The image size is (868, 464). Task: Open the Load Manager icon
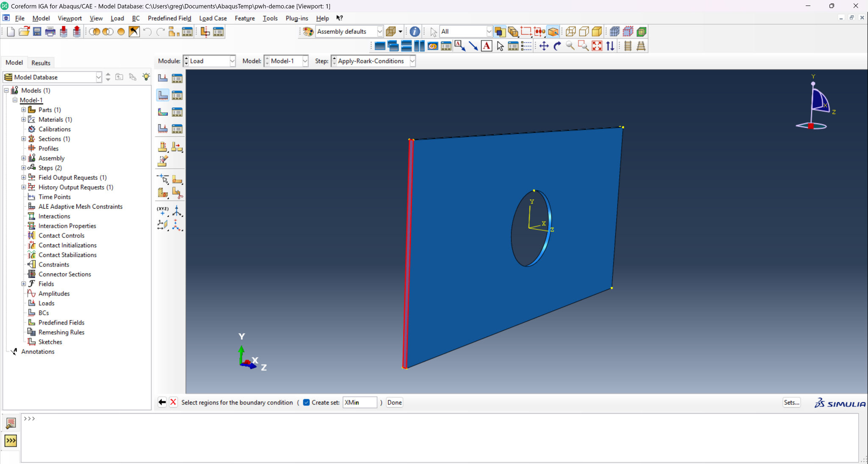coord(177,78)
